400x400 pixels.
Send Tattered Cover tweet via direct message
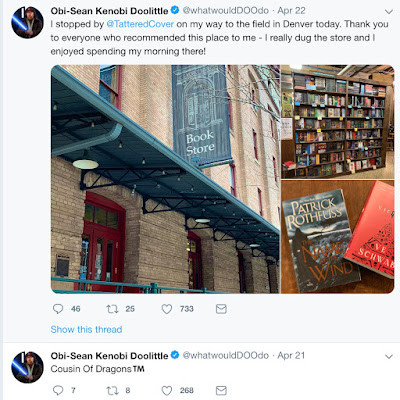(221, 309)
